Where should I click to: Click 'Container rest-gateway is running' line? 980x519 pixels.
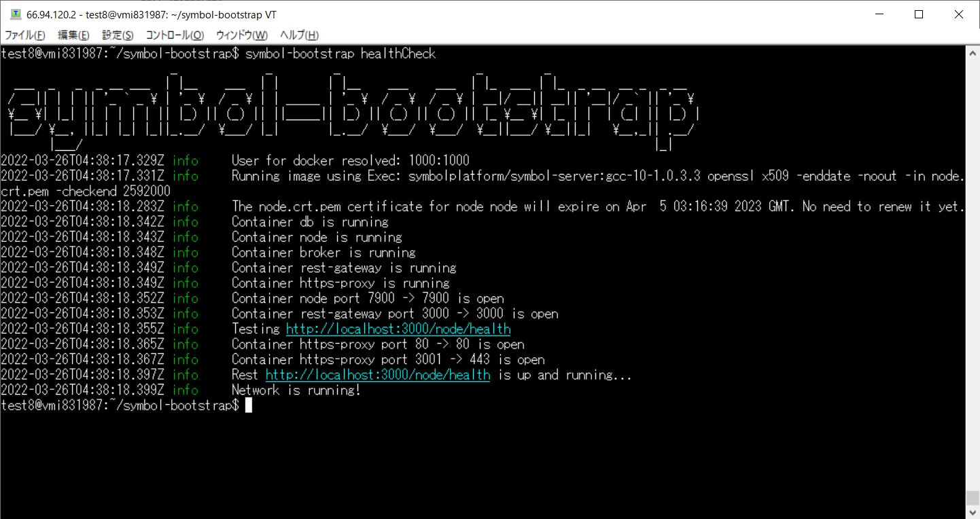point(344,268)
